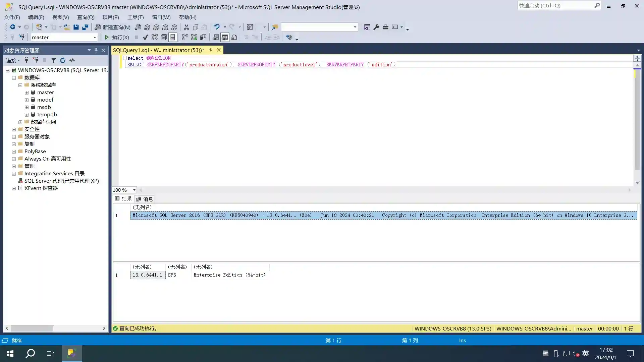This screenshot has height=362, width=644.
Task: Click the Copy icon in toolbar
Action: point(196,27)
